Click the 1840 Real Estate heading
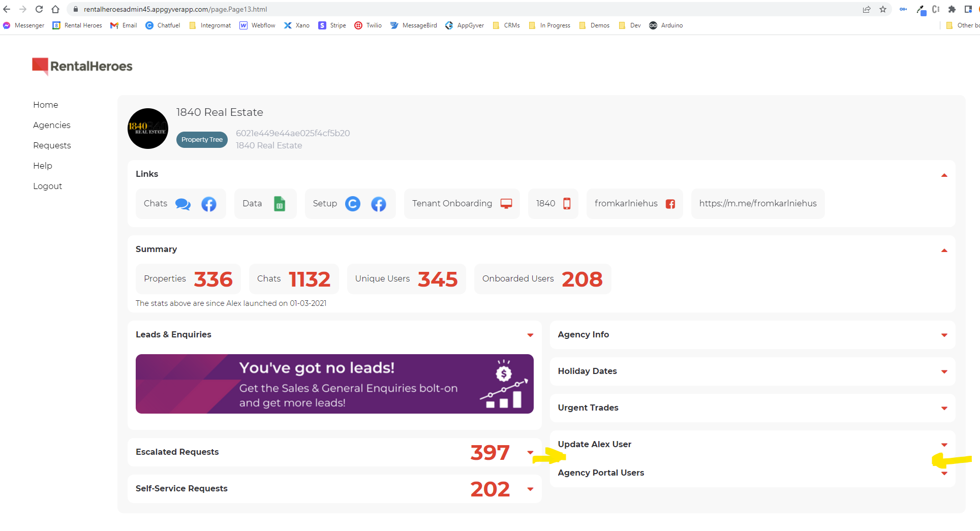 [220, 112]
